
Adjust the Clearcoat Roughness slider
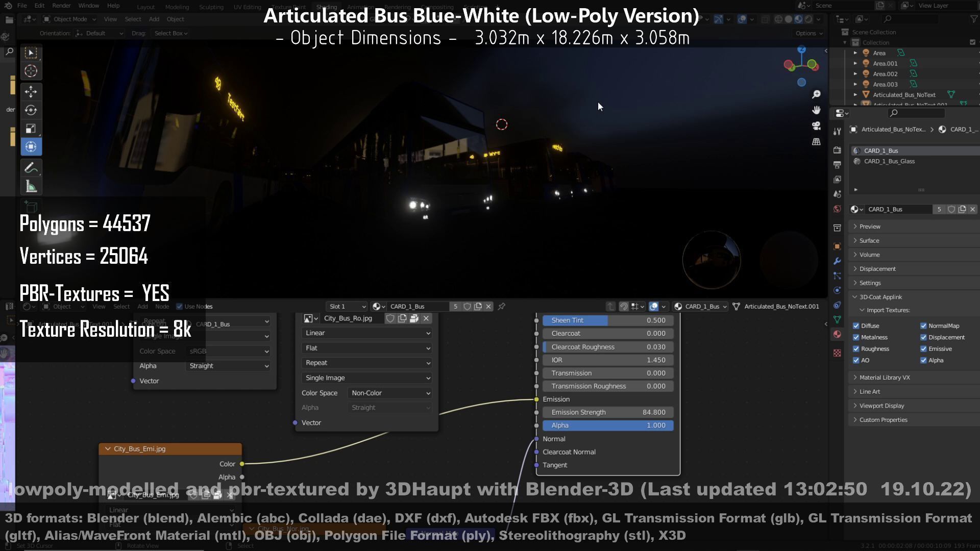(608, 347)
